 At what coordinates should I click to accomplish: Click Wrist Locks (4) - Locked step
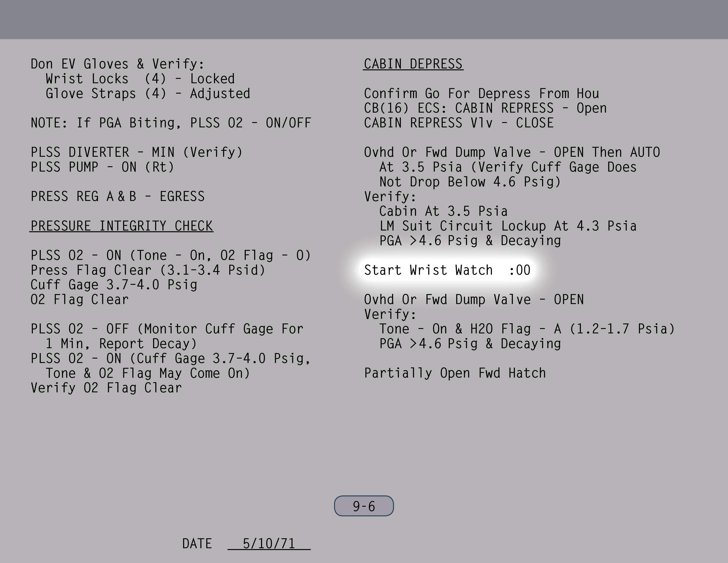140,79
